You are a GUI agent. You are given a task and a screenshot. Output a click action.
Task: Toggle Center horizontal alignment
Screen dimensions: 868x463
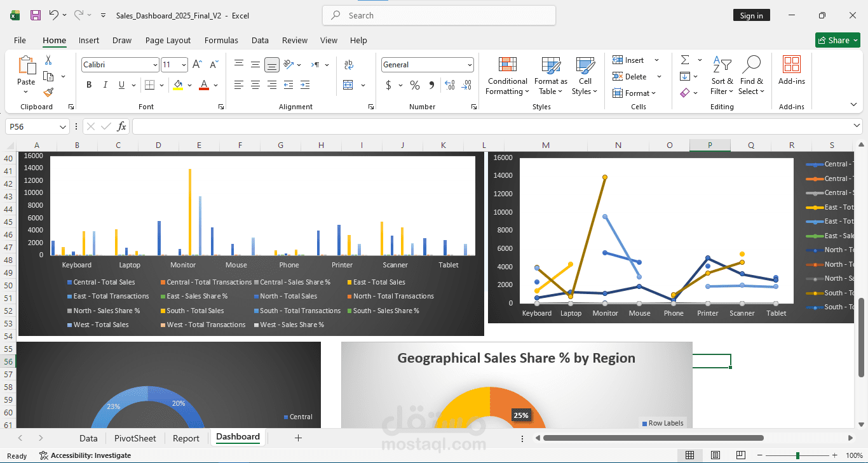[255, 84]
